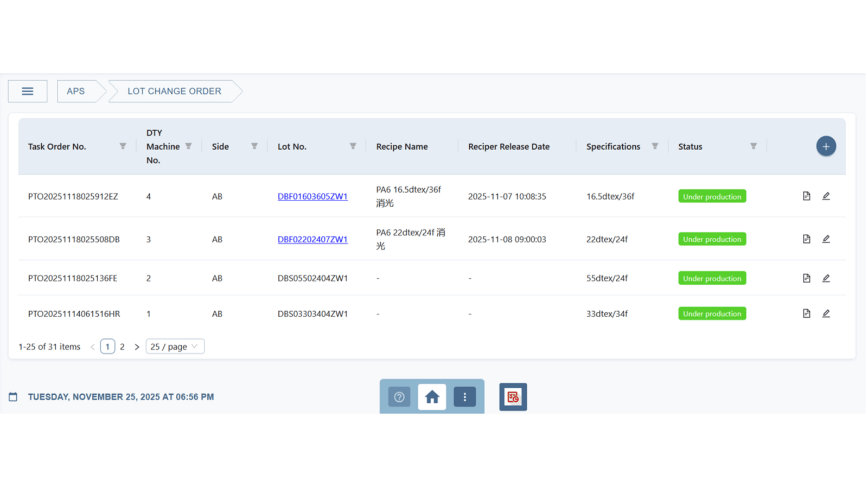Open Lot No. column filter
Viewport: 868px width, 488px height.
click(353, 146)
